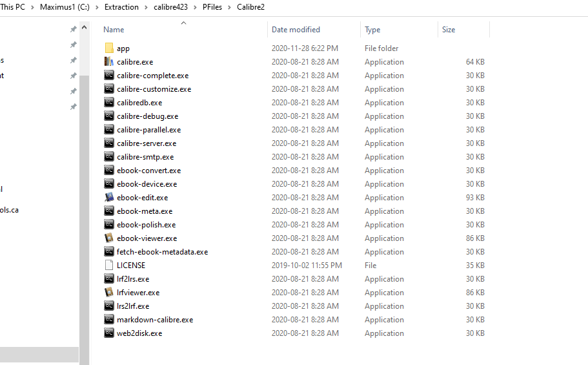Sort files by Name column header
Image resolution: width=588 pixels, height=365 pixels.
114,30
